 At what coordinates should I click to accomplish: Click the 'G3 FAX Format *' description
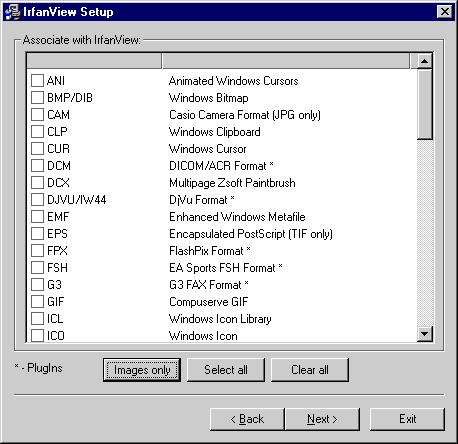(x=209, y=285)
